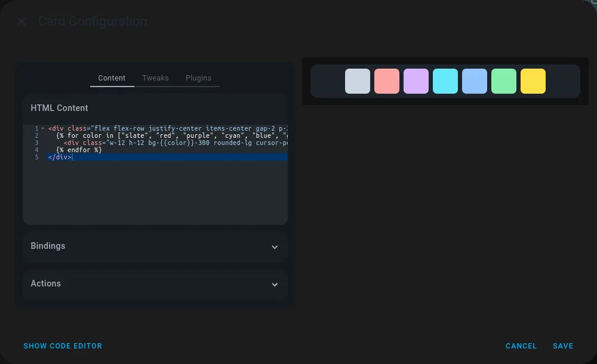
Task: Switch to the Content tab
Action: click(112, 78)
